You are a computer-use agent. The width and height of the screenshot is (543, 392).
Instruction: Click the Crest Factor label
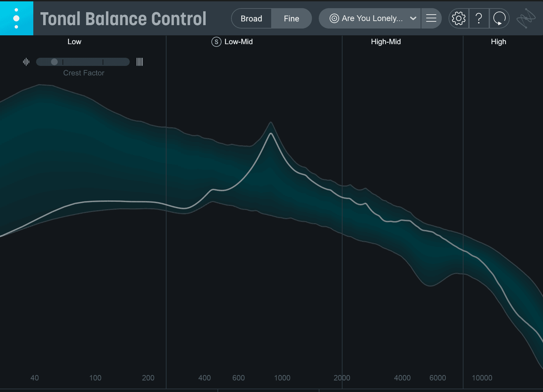[84, 73]
